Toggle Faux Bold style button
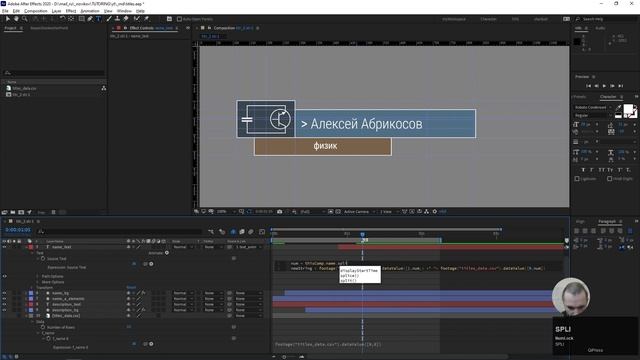Image resolution: width=640 pixels, height=360 pixels. [x=583, y=170]
